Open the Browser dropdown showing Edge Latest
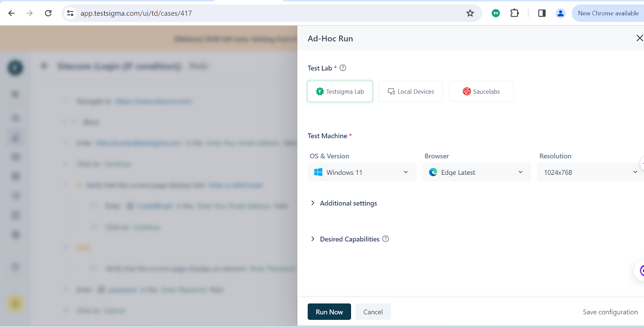The width and height of the screenshot is (644, 327). (x=477, y=172)
